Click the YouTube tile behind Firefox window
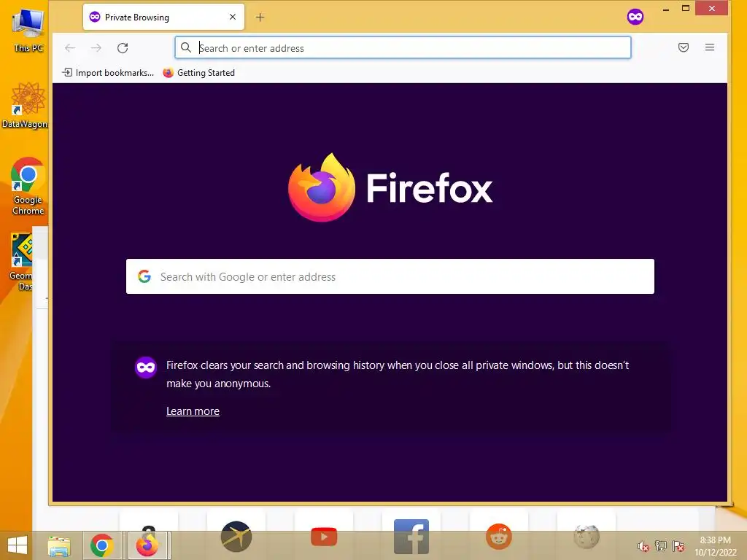This screenshot has width=747, height=560. pos(324,537)
